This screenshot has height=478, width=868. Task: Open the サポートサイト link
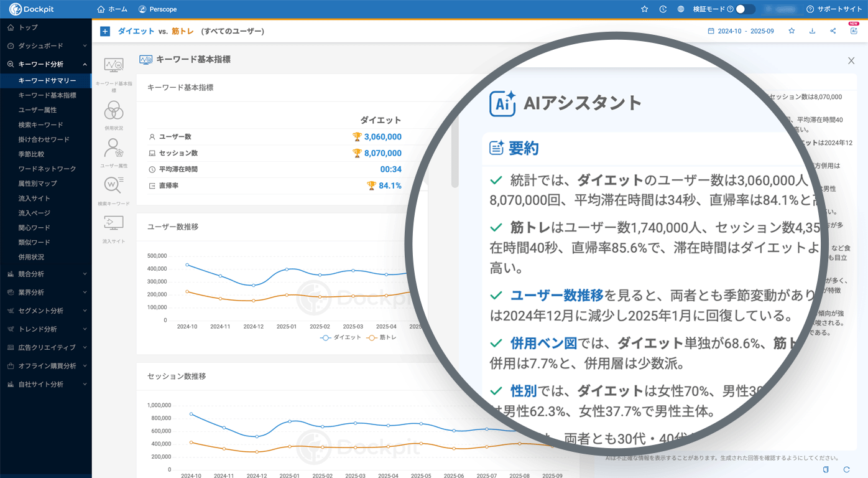click(834, 9)
